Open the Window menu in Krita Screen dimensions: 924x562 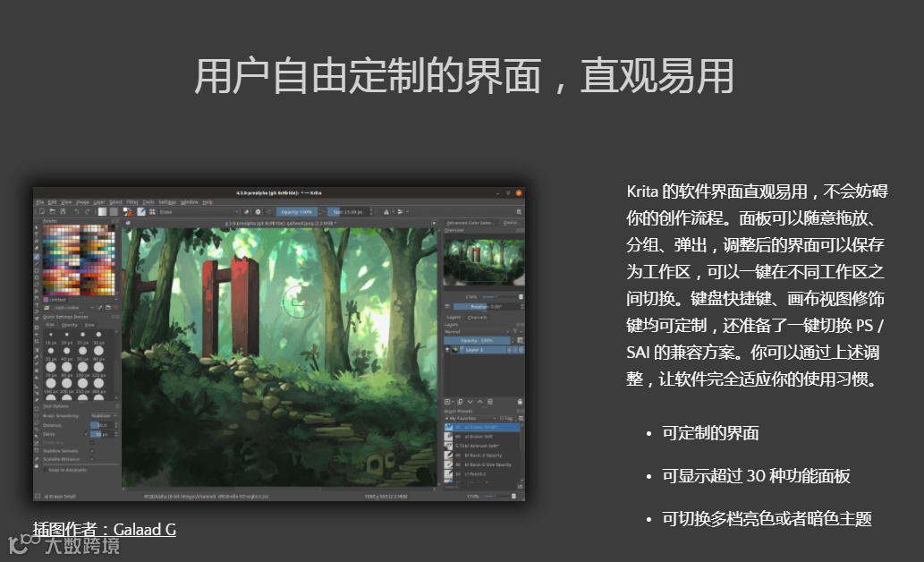click(x=189, y=202)
